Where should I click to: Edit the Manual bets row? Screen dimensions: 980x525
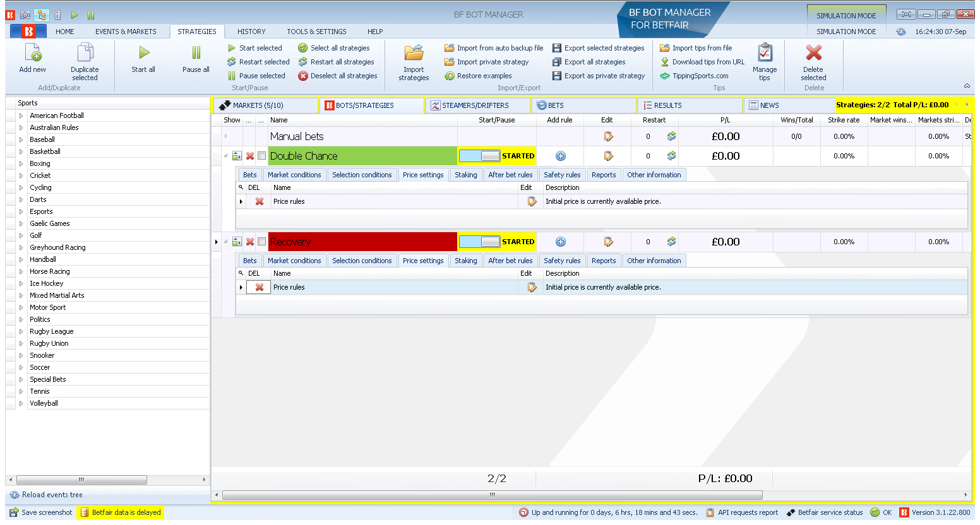pos(608,136)
